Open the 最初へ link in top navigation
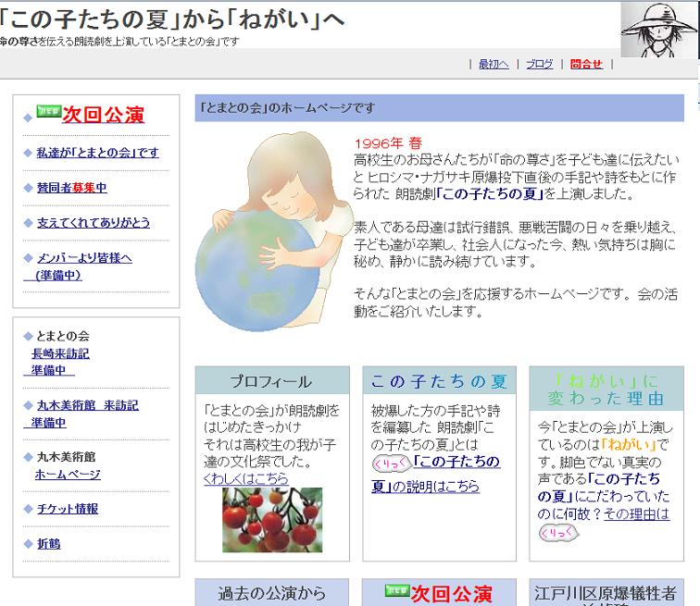The image size is (700, 606). (494, 64)
